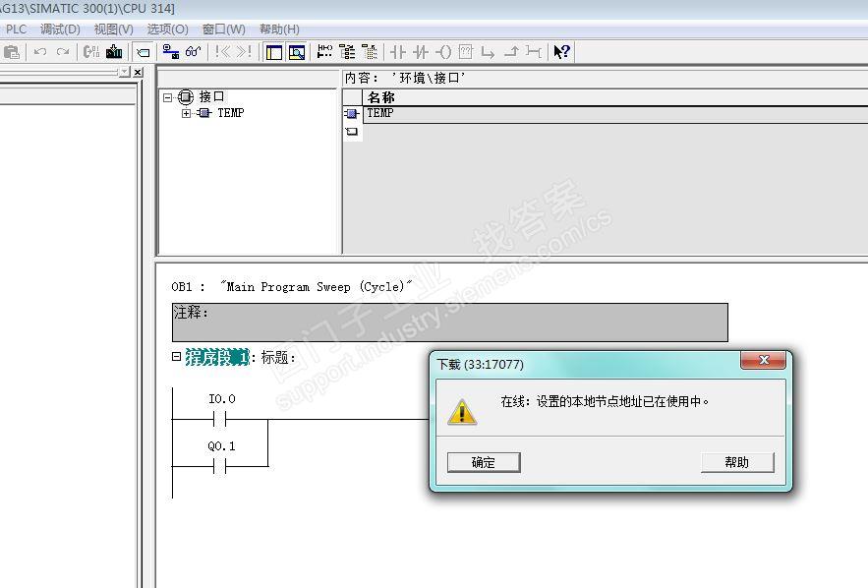
Task: Click the next error icon
Action: tap(244, 52)
